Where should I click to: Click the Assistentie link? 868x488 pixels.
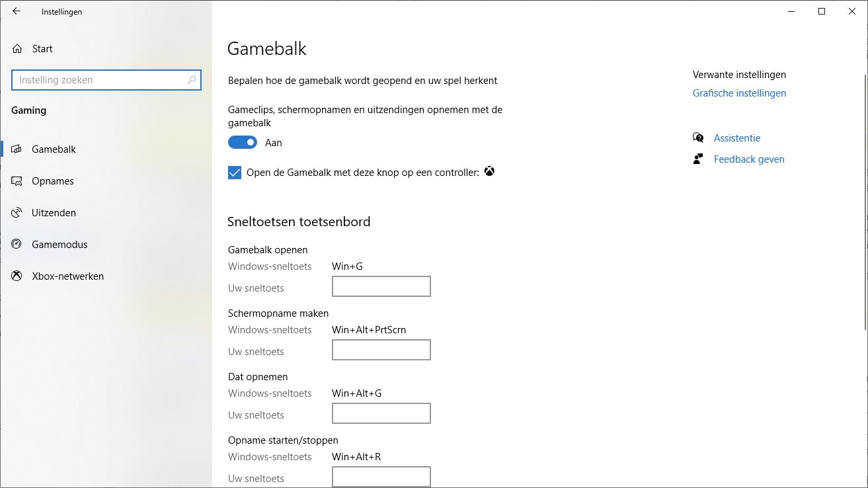pos(736,138)
